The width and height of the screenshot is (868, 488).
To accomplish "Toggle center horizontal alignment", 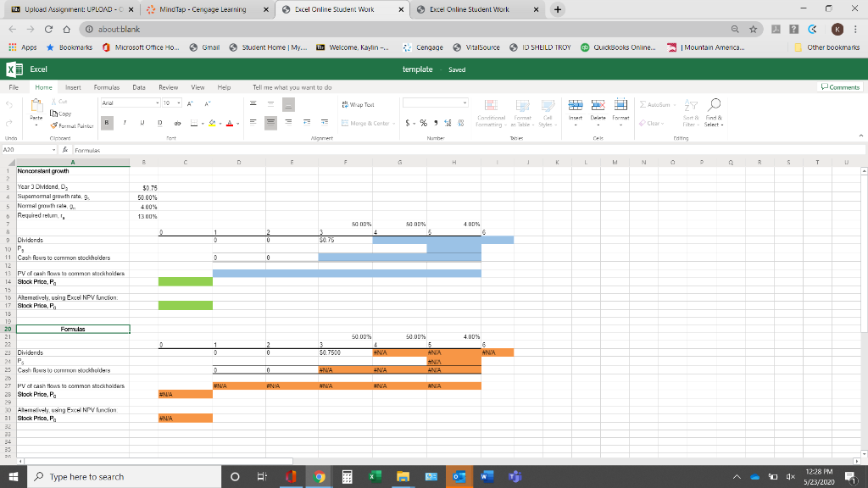I will click(270, 122).
